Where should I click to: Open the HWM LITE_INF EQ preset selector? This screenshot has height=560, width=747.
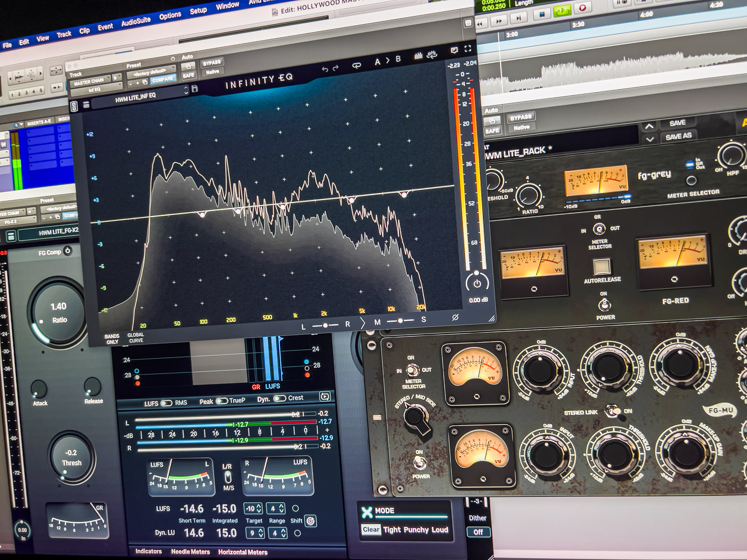click(140, 97)
